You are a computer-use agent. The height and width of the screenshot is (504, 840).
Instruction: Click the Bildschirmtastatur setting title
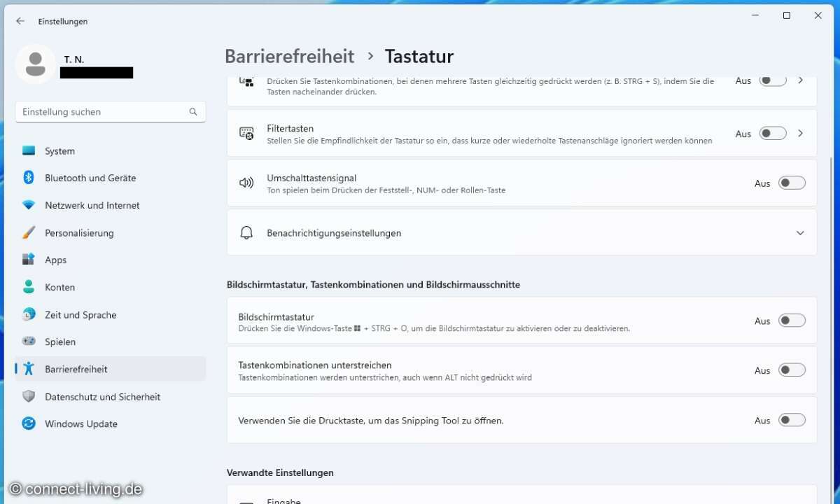pos(276,317)
